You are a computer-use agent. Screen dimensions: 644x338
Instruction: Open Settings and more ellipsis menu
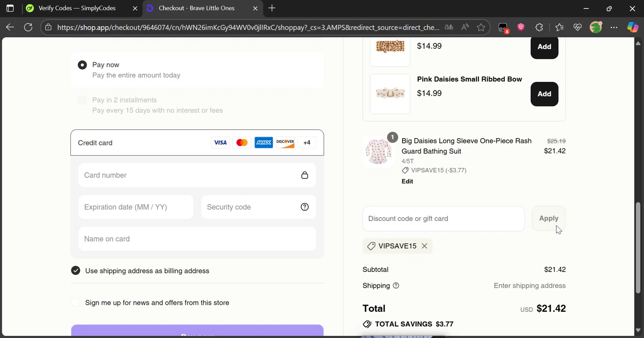tap(614, 27)
